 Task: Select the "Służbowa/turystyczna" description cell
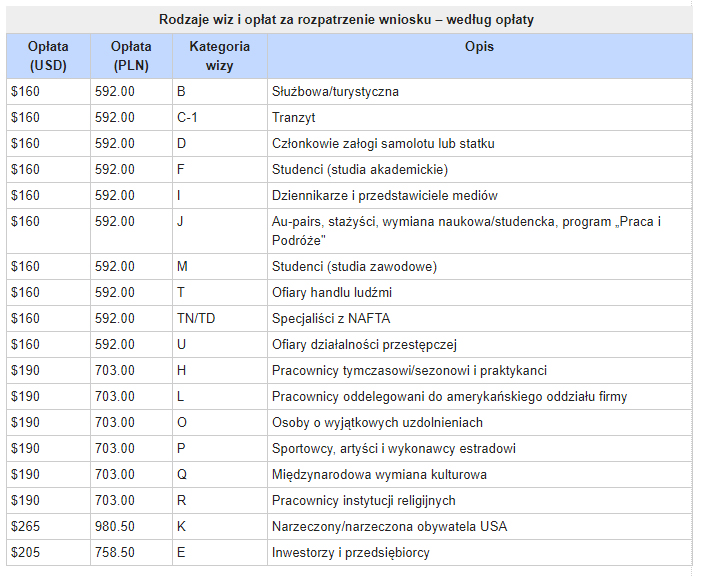click(479, 92)
